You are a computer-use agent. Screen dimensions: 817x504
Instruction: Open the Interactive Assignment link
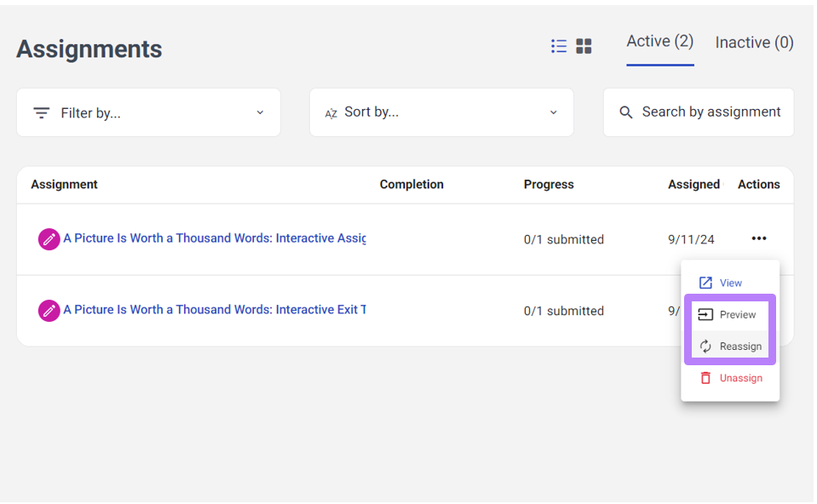[214, 238]
